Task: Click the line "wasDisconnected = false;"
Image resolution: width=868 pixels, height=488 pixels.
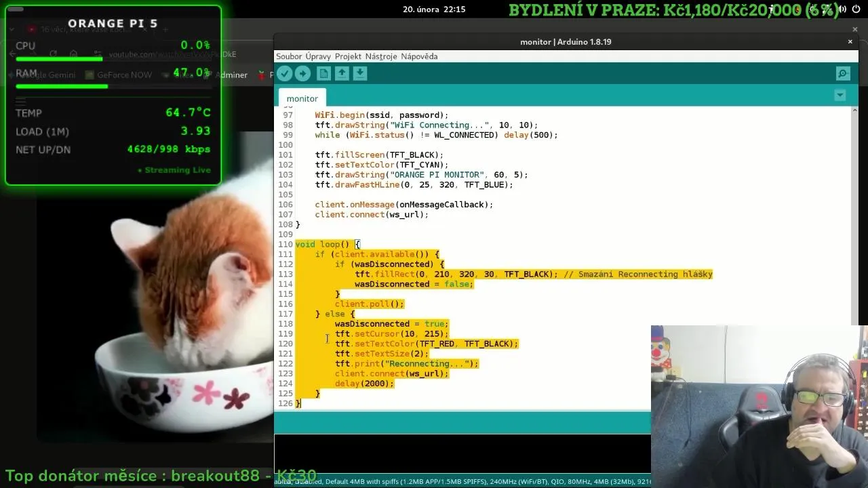Action: [x=414, y=284]
